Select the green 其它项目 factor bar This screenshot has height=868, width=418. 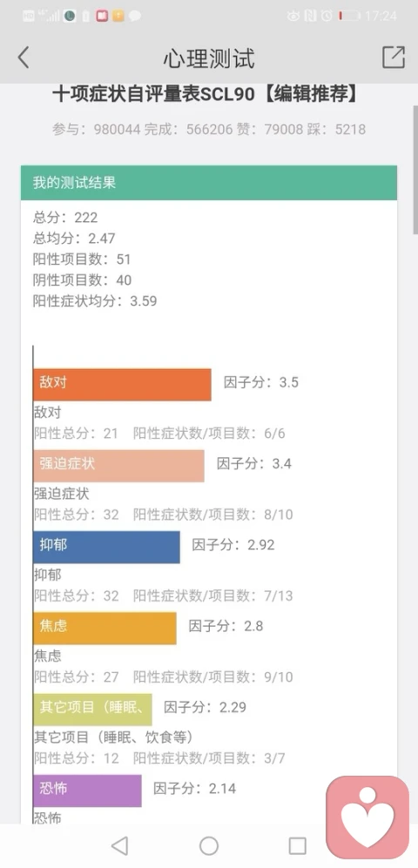coord(92,710)
